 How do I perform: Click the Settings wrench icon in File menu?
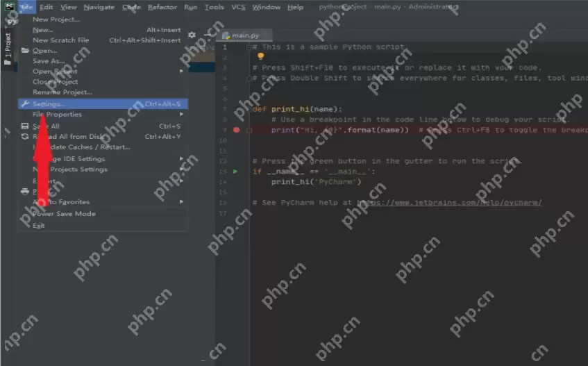[25, 104]
